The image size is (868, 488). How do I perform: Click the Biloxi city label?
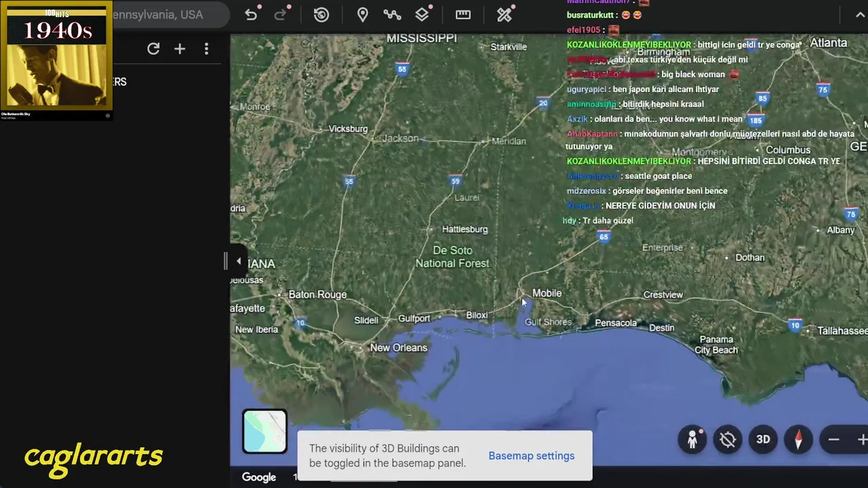click(477, 315)
